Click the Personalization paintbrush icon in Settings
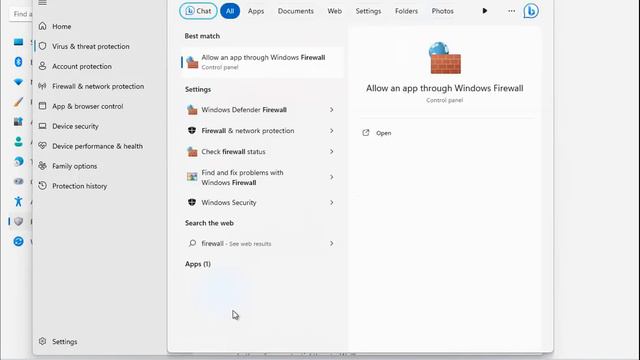Viewport: 640px width, 360px height. point(18,102)
